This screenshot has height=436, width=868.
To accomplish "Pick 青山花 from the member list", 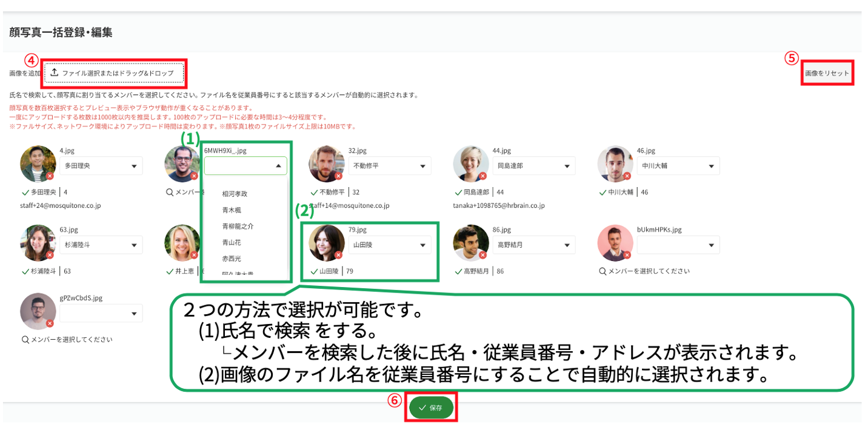I will 232,242.
